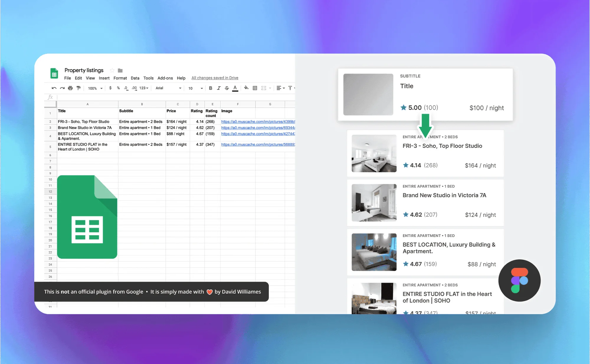The image size is (590, 364).
Task: Click the Brand New Studio listing thumbnail
Action: point(374,203)
